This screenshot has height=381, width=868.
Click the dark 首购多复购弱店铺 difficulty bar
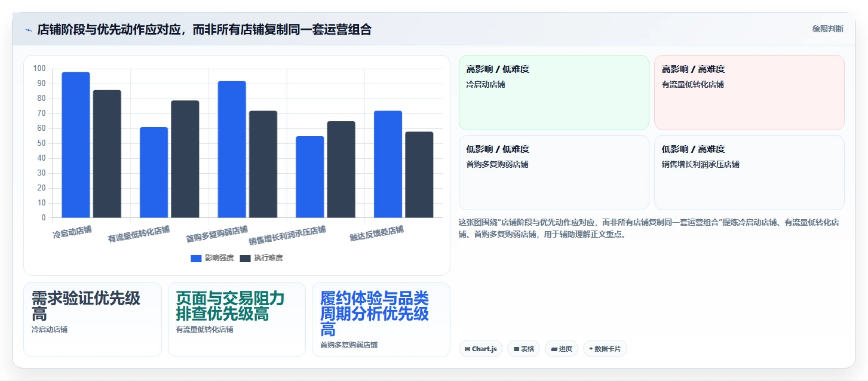(x=263, y=164)
